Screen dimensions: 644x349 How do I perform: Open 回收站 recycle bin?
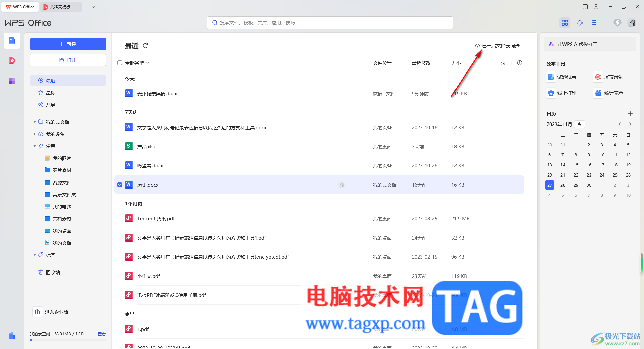49,272
